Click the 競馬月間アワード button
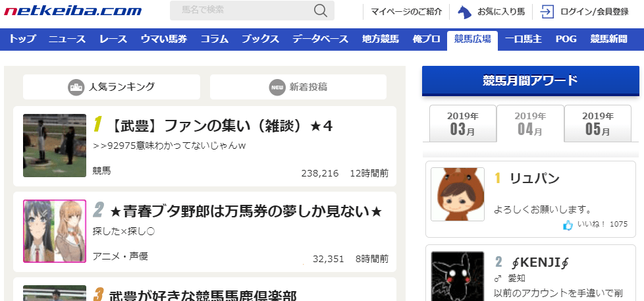 [530, 81]
